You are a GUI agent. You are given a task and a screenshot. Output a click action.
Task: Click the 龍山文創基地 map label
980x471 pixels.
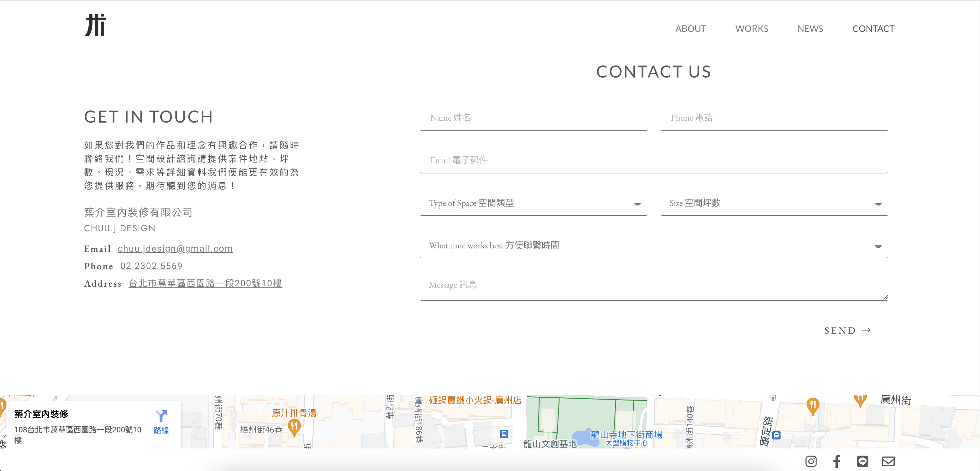550,444
